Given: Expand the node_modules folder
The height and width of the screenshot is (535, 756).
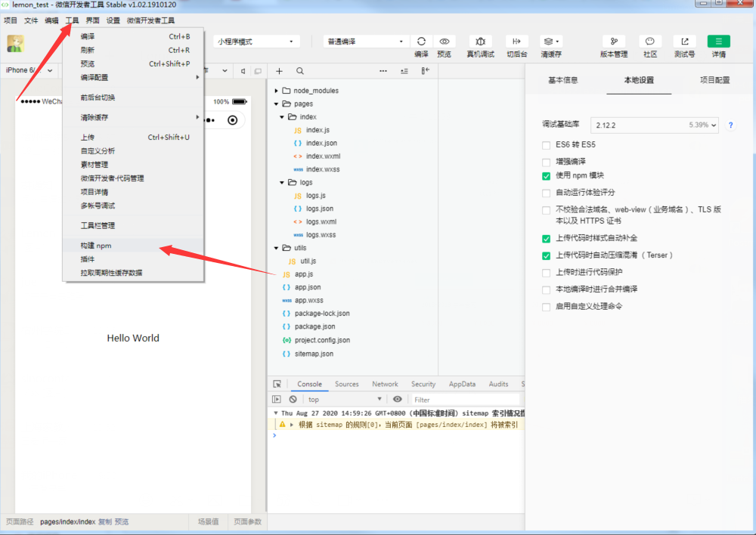Looking at the screenshot, I should (x=276, y=91).
